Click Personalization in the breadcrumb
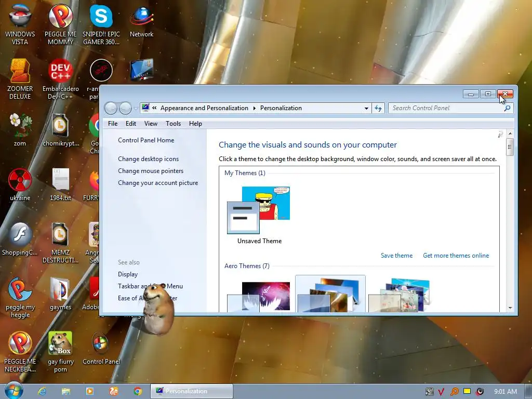 click(281, 108)
